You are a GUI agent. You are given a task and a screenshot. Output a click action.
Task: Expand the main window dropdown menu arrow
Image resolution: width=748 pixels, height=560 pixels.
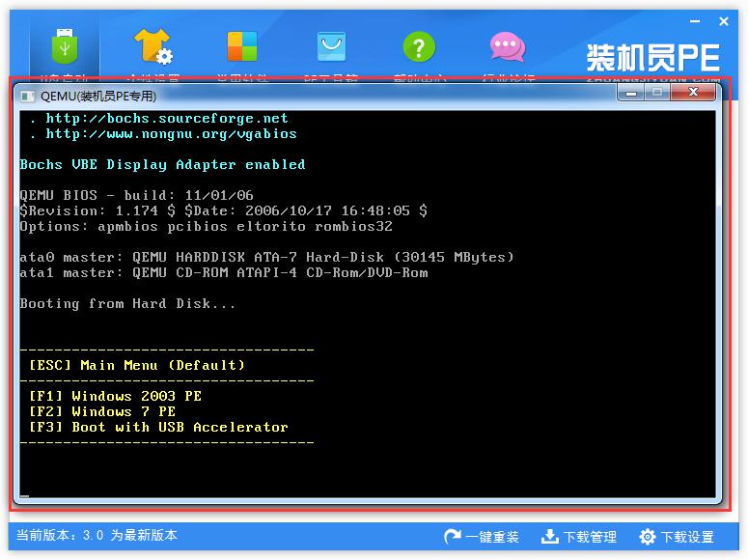click(693, 21)
